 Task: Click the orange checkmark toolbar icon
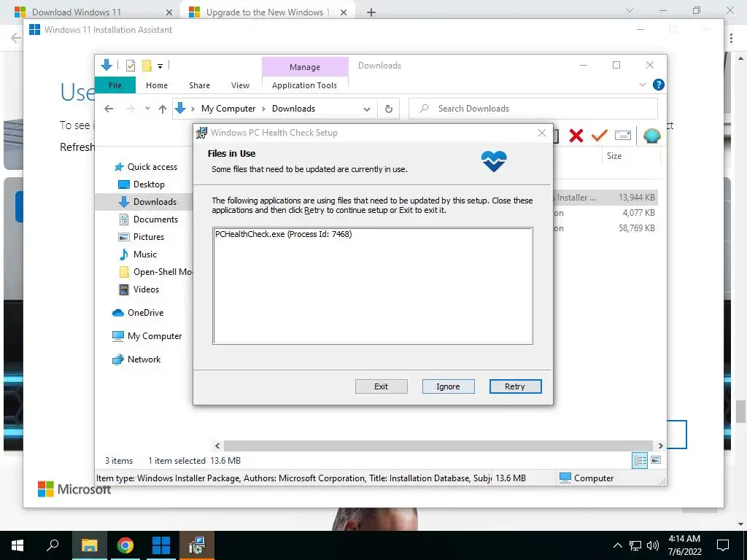tap(599, 135)
